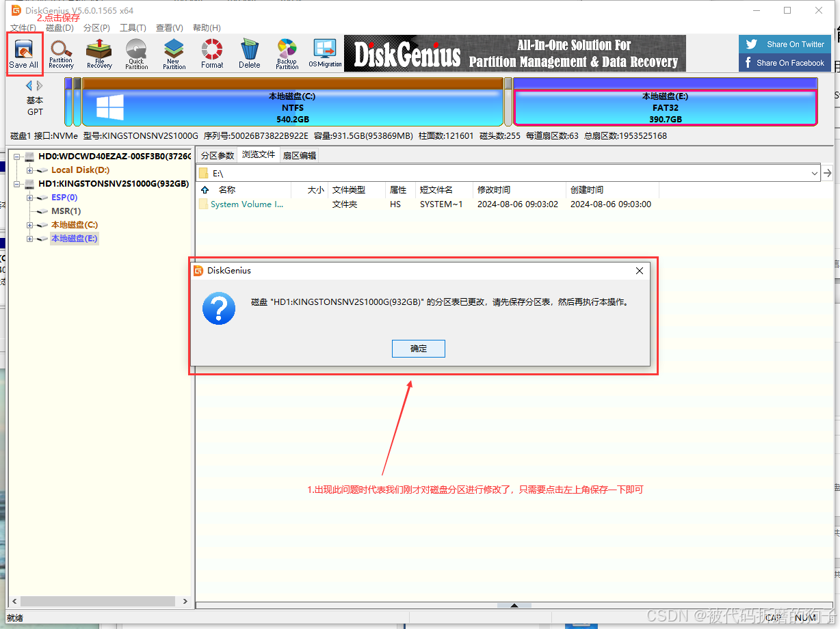
Task: Open the 帮助(H) menu
Action: tap(207, 28)
